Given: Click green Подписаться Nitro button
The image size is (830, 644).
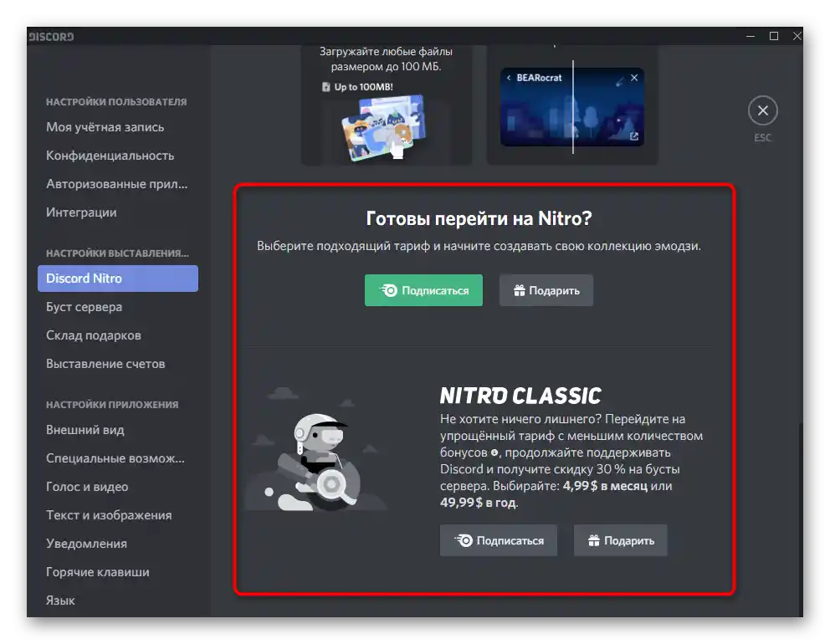Looking at the screenshot, I should click(423, 290).
